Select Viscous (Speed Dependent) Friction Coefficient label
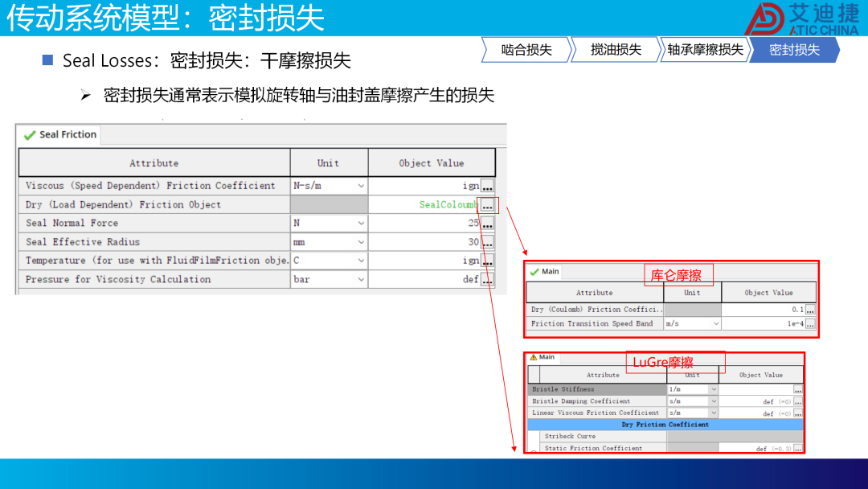Screen dimensions: 868x489 click(x=150, y=186)
